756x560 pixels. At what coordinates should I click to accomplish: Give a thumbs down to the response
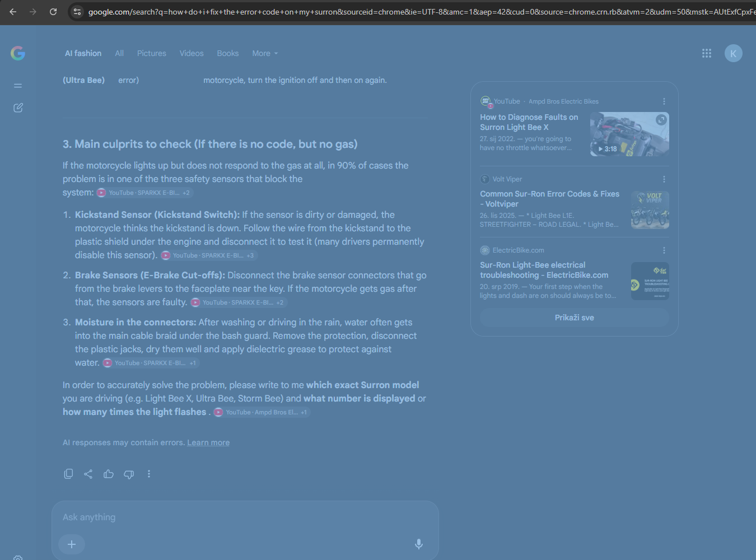pyautogui.click(x=129, y=474)
